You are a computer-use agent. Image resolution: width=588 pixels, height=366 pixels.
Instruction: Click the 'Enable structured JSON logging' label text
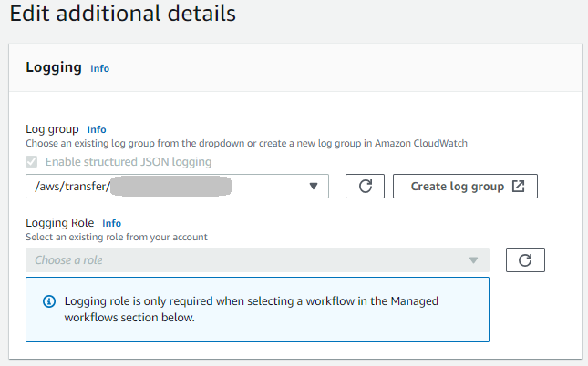click(x=129, y=162)
